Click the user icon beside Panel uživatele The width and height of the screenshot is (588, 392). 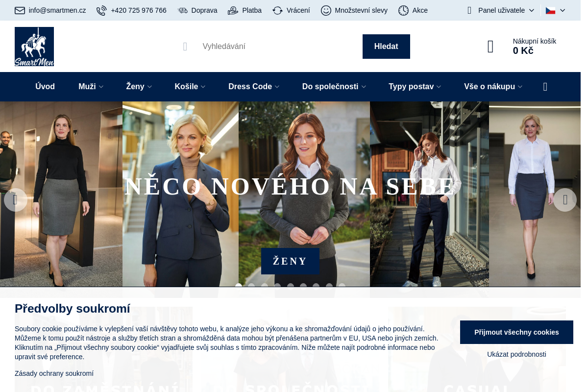click(x=469, y=10)
